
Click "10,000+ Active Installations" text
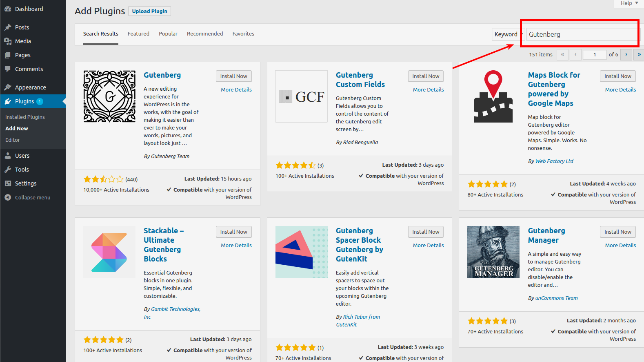[116, 190]
